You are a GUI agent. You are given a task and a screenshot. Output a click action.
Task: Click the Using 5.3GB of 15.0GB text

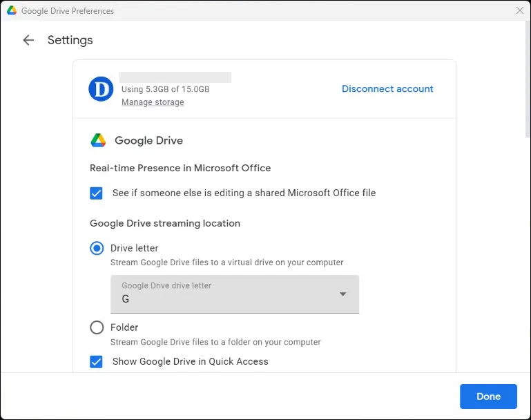coord(165,89)
